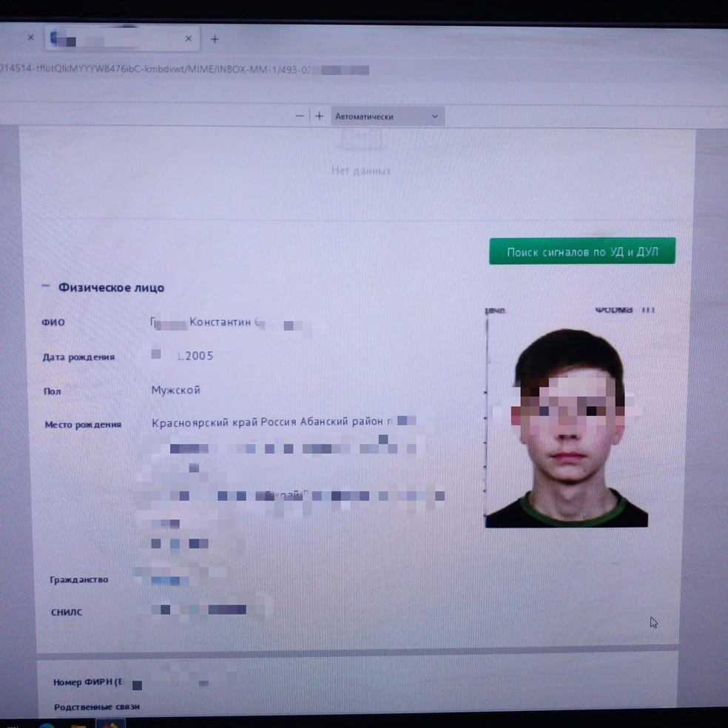This screenshot has width=728, height=728.
Task: Click the zoom out minus button
Action: 299,116
